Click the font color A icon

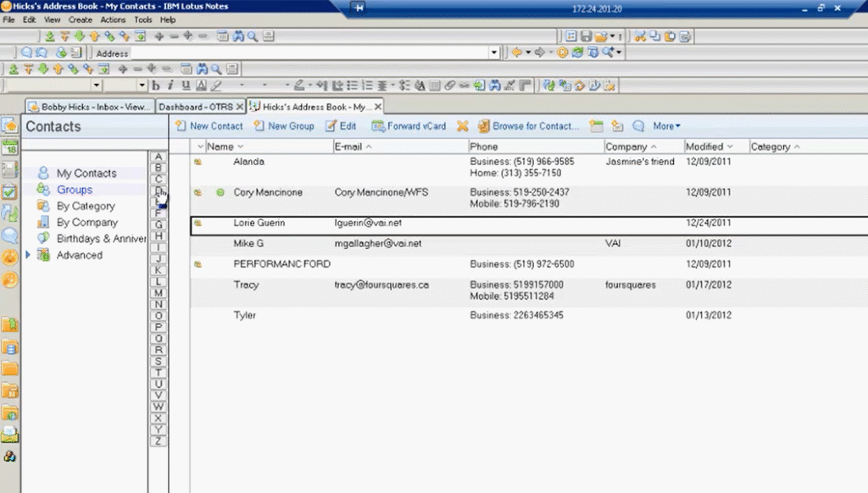click(x=201, y=86)
